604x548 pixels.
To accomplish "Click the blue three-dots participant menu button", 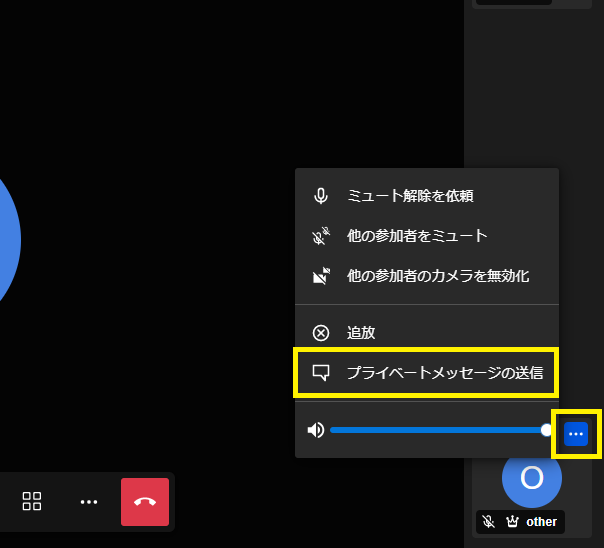I will pyautogui.click(x=576, y=434).
